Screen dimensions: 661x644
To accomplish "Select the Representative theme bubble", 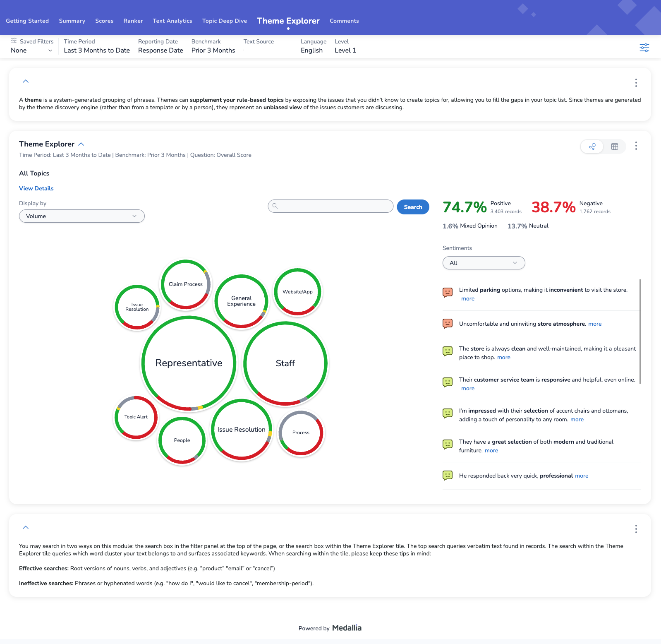I will pyautogui.click(x=189, y=363).
